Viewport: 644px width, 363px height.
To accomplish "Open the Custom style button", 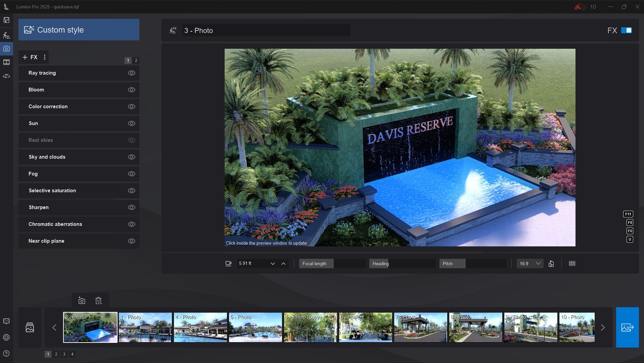I will [x=79, y=30].
